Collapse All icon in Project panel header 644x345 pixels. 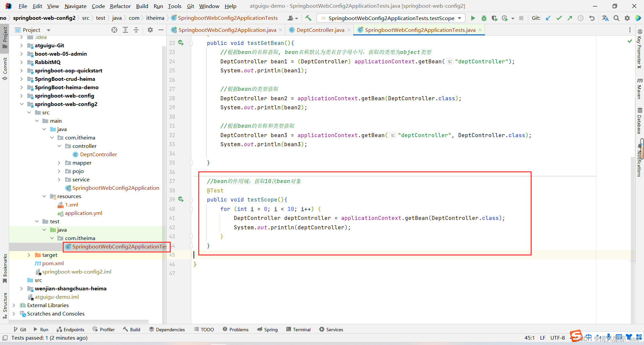[x=136, y=30]
